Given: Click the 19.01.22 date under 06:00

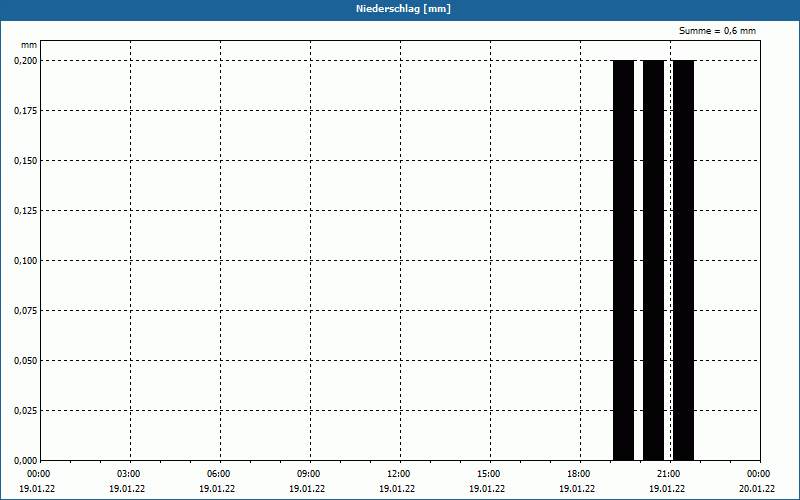Looking at the screenshot, I should [217, 489].
